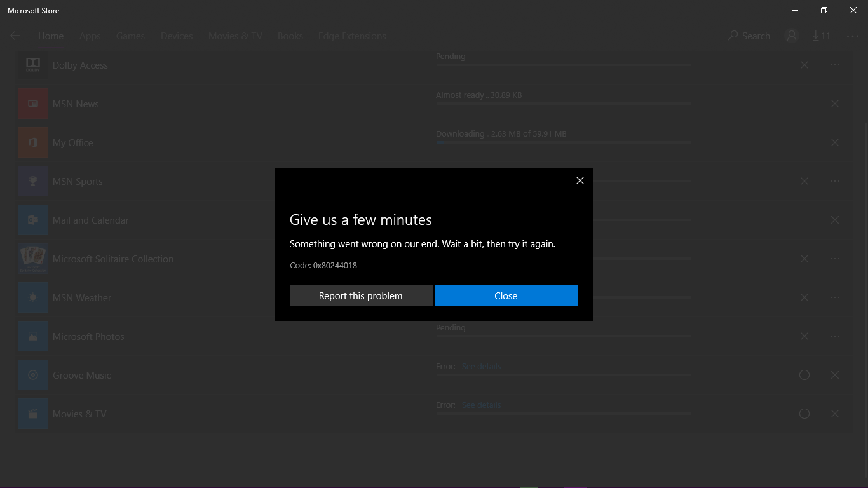The image size is (868, 488).
Task: Open more options for MSN Sports
Action: pyautogui.click(x=835, y=181)
